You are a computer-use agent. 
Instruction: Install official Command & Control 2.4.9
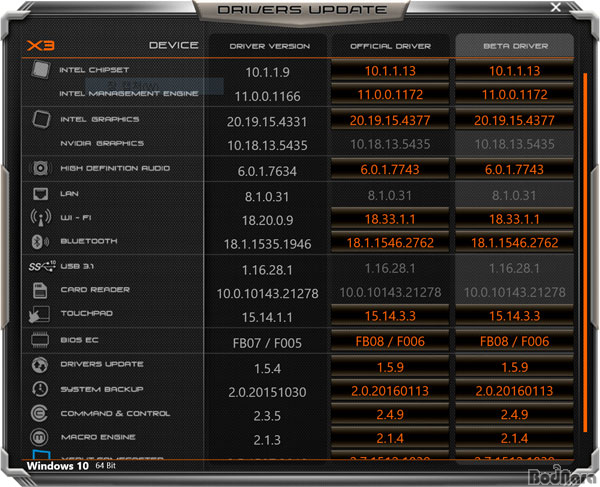(390, 414)
